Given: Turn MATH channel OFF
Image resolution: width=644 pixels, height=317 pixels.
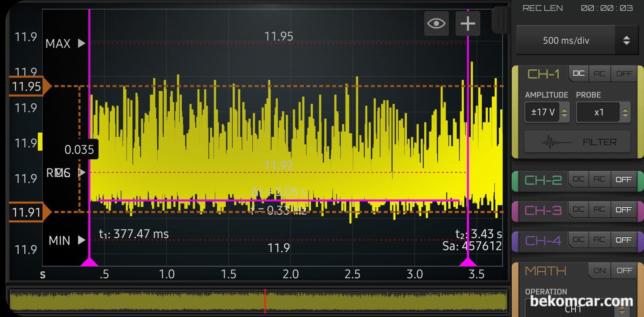Looking at the screenshot, I should [x=624, y=270].
